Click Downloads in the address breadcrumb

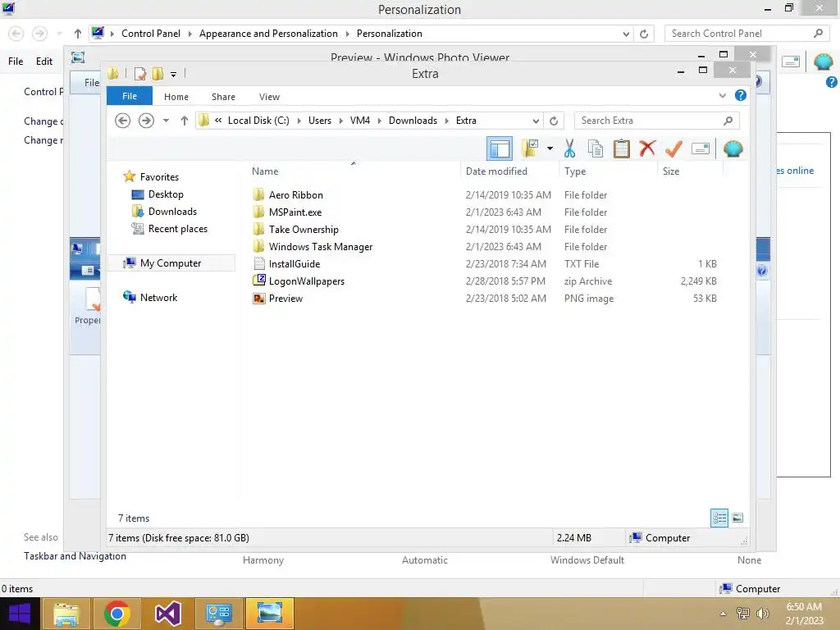[x=413, y=121]
